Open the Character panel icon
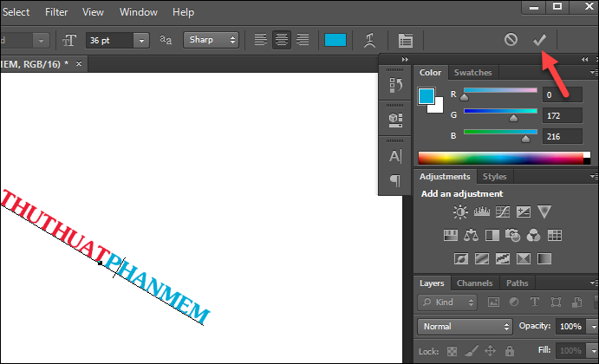The height and width of the screenshot is (364, 599). point(395,156)
